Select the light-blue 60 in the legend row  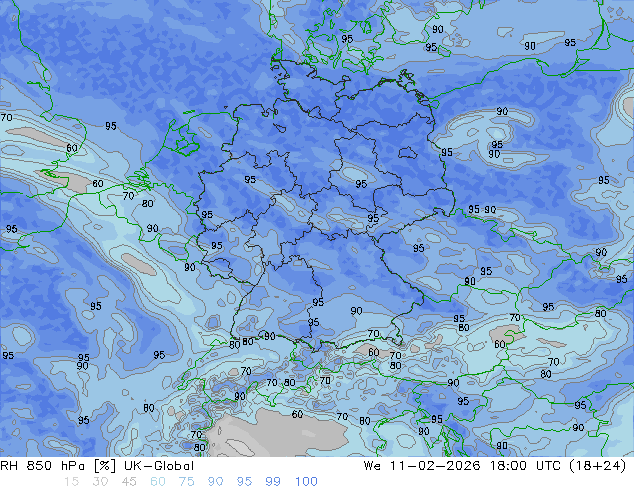tap(158, 482)
